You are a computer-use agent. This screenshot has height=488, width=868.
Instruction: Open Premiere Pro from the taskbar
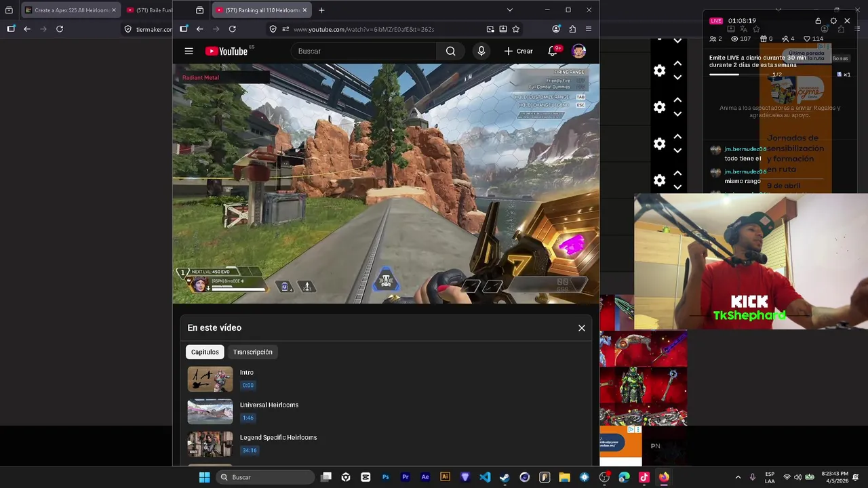pyautogui.click(x=406, y=477)
